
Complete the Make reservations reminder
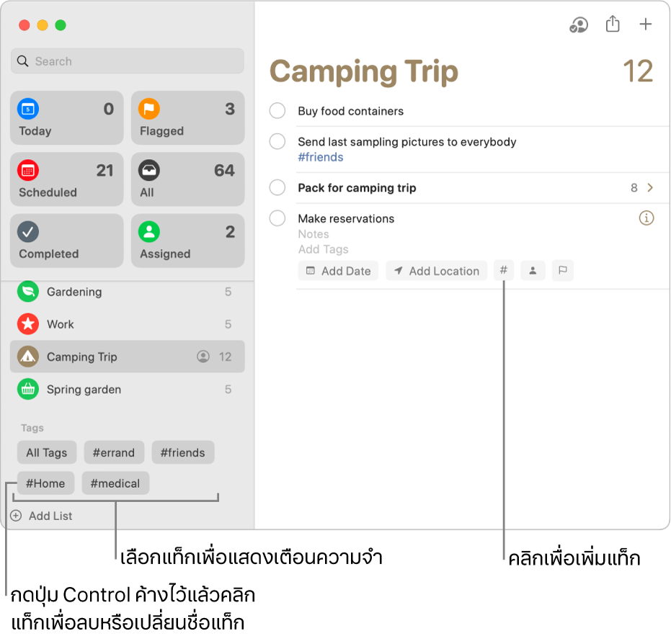point(277,218)
